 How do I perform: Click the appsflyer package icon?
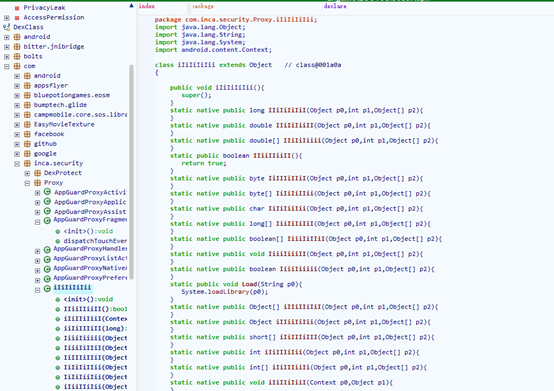[x=27, y=85]
